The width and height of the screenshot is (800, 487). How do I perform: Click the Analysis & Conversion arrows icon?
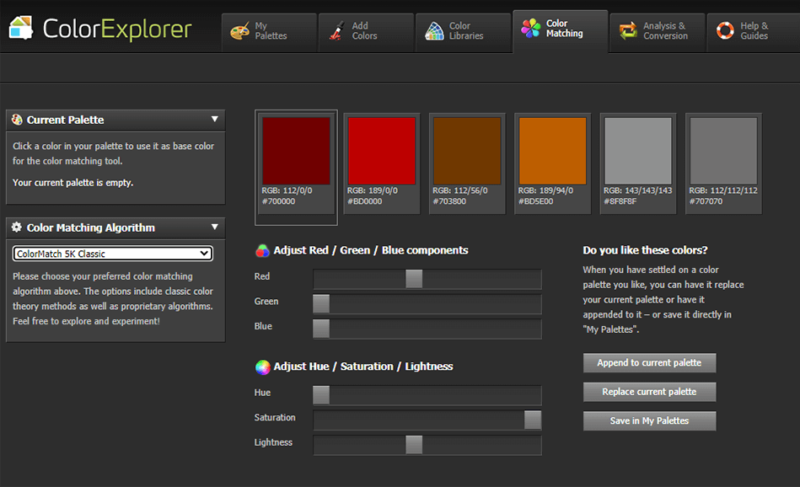[628, 31]
